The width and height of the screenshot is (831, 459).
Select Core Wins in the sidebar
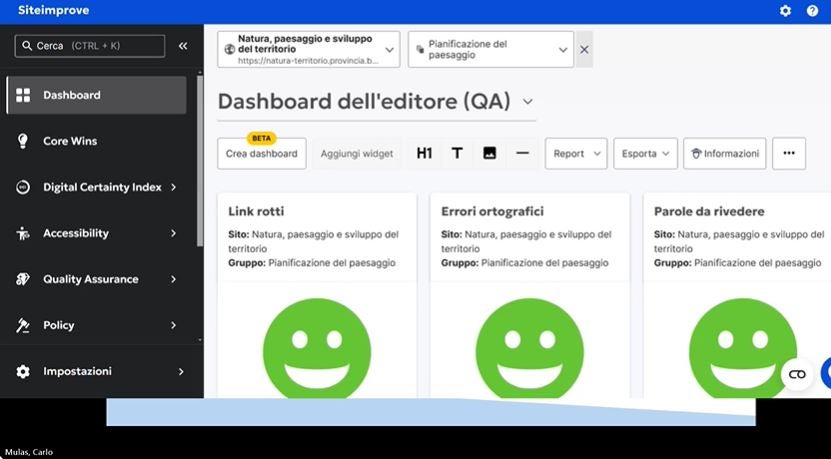pyautogui.click(x=70, y=141)
